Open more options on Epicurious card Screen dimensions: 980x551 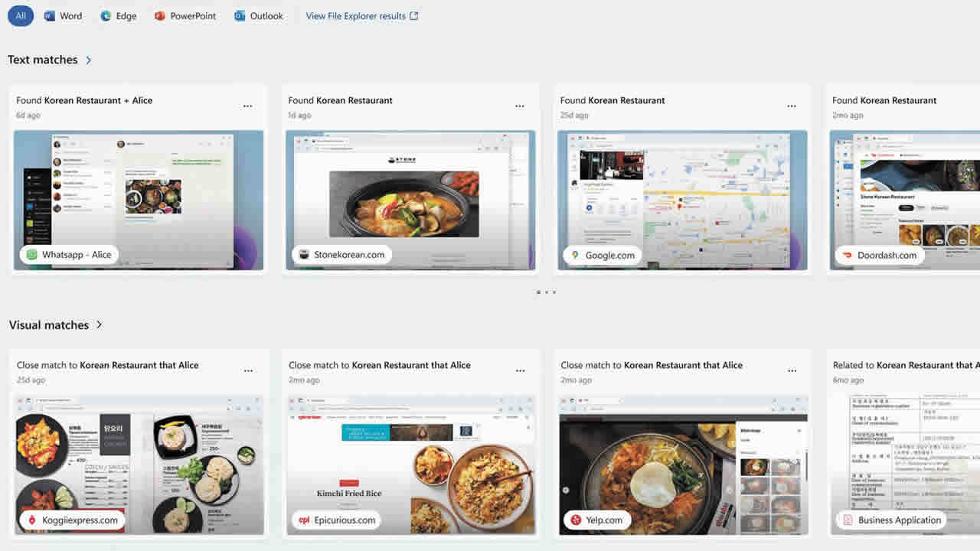click(520, 371)
